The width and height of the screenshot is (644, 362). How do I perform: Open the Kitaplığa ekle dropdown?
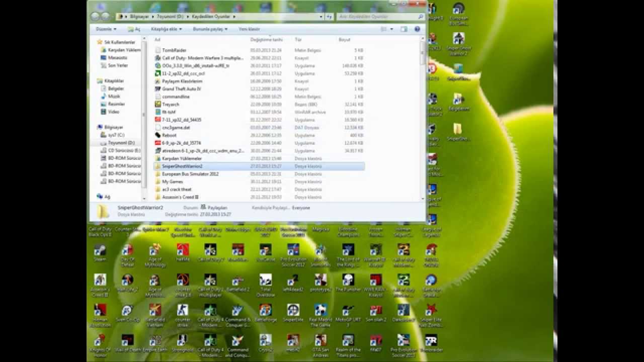(167, 29)
